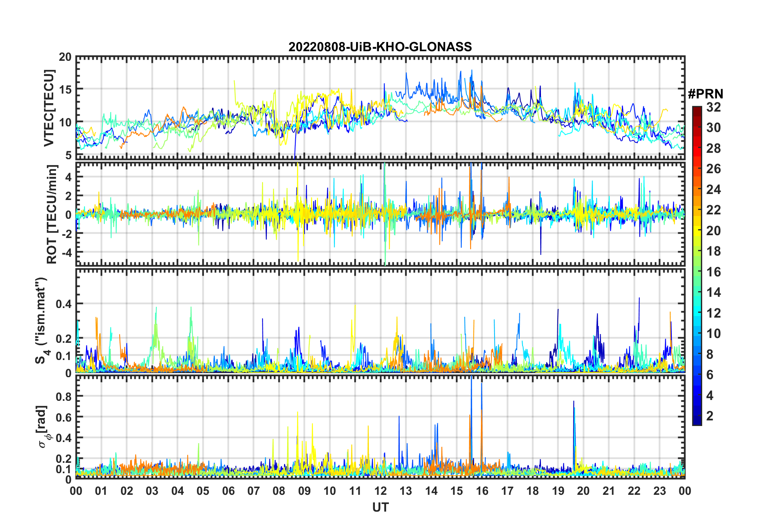761x532 pixels.
Task: Click the 06 tick on the UT axis
Action: coord(228,490)
